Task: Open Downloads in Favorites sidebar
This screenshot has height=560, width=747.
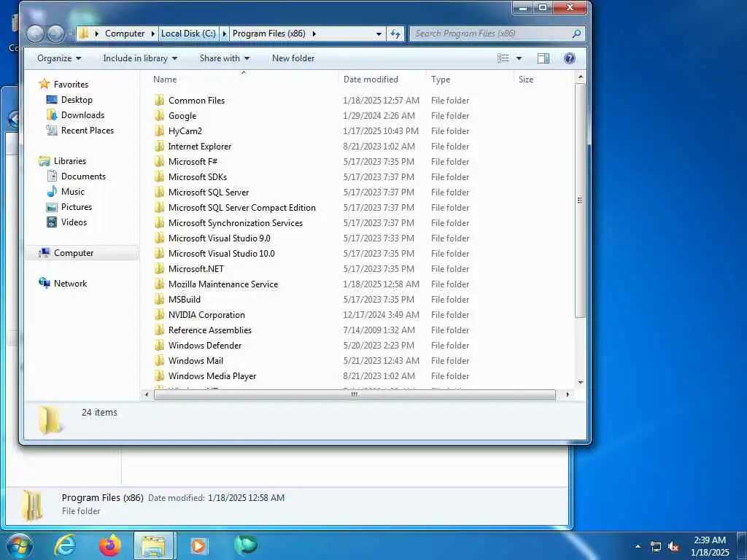Action: [82, 114]
